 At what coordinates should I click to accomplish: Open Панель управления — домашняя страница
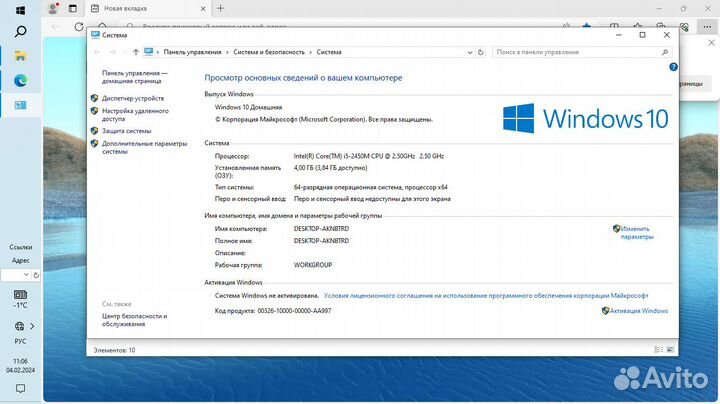point(134,77)
